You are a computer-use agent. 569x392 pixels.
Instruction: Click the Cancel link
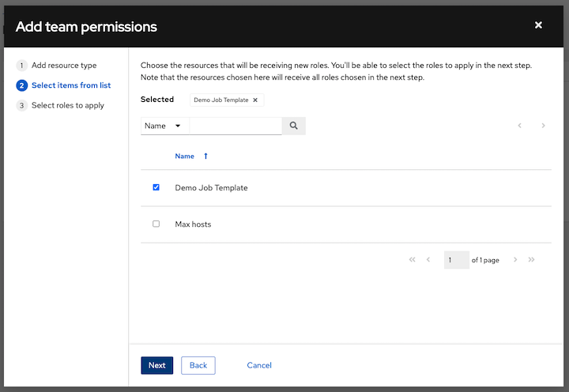coord(259,365)
